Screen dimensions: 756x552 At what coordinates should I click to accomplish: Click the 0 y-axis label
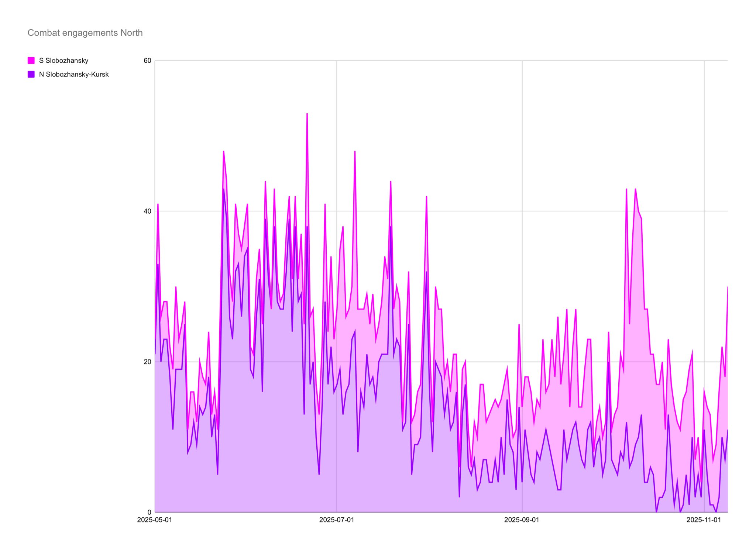click(x=149, y=512)
